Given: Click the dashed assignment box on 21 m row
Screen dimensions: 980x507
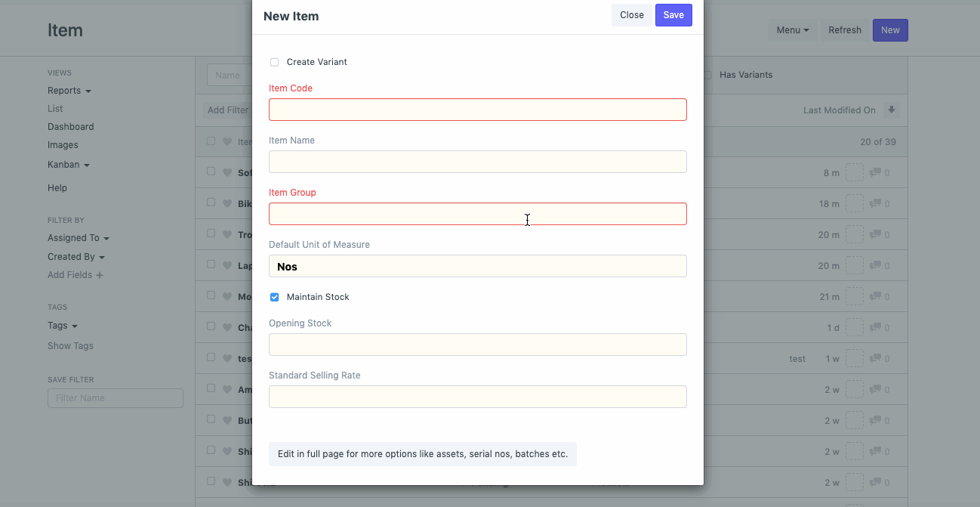Looking at the screenshot, I should pos(854,297).
